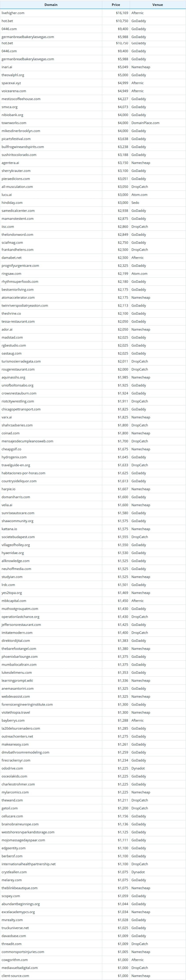This screenshot has width=186, height=980.
Task: Open the harpie.io domain listing
Action: 8,489
